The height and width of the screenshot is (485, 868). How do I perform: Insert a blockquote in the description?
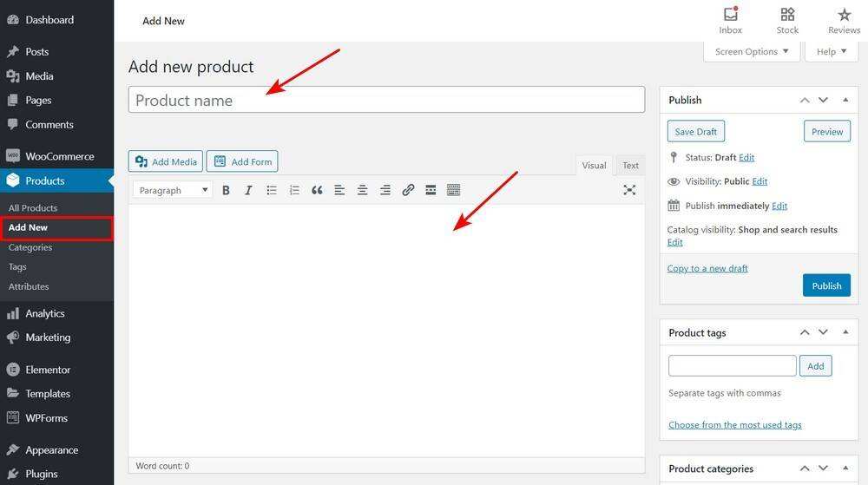pos(317,190)
